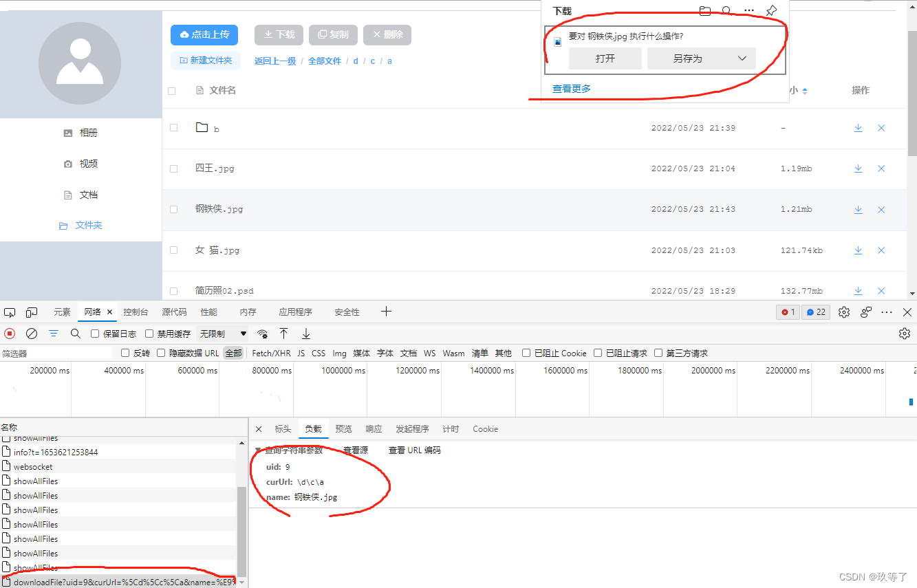The height and width of the screenshot is (588, 917).
Task: Switch to the 源代码 DevTools tab
Action: click(174, 312)
